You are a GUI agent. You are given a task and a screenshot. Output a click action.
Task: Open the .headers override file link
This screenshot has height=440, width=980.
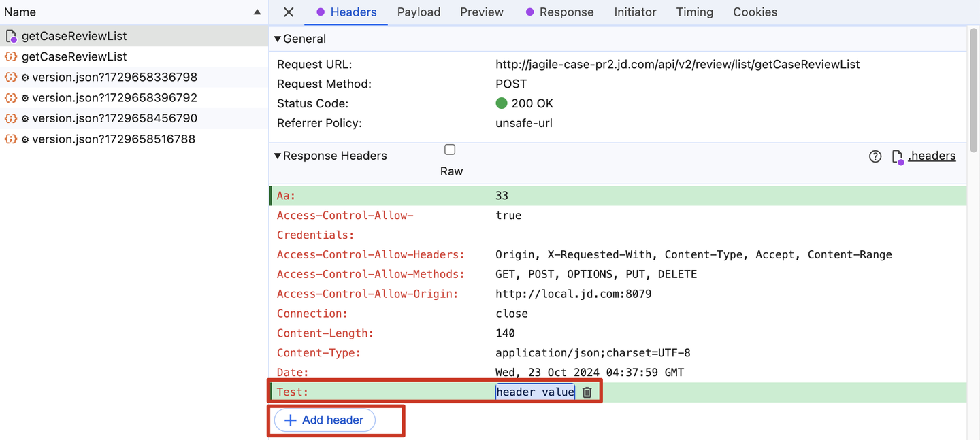(932, 156)
